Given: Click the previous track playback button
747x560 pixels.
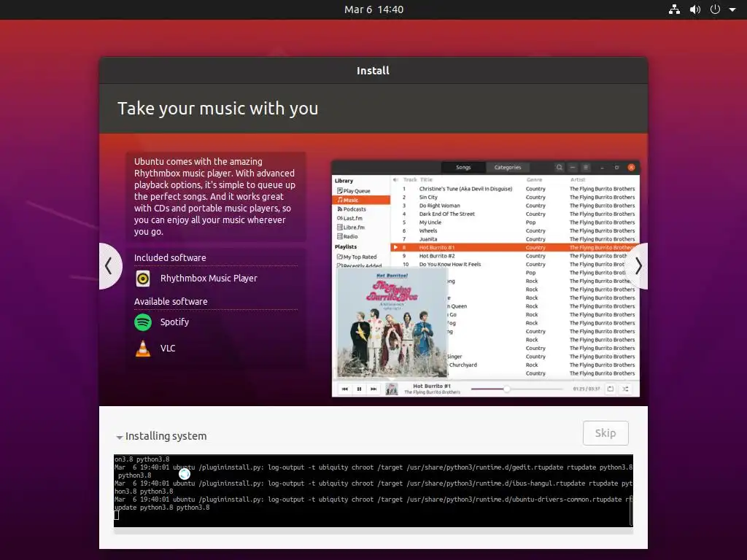Looking at the screenshot, I should click(344, 389).
